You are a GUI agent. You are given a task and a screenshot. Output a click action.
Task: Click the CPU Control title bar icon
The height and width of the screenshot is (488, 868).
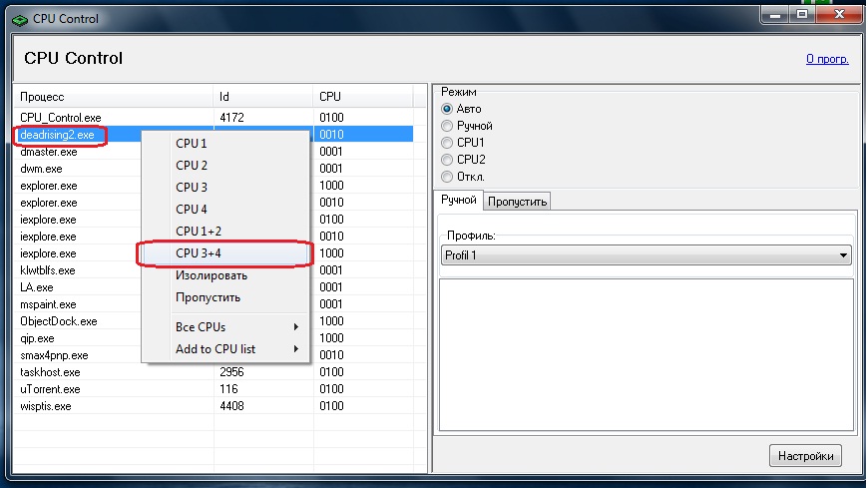(x=19, y=19)
